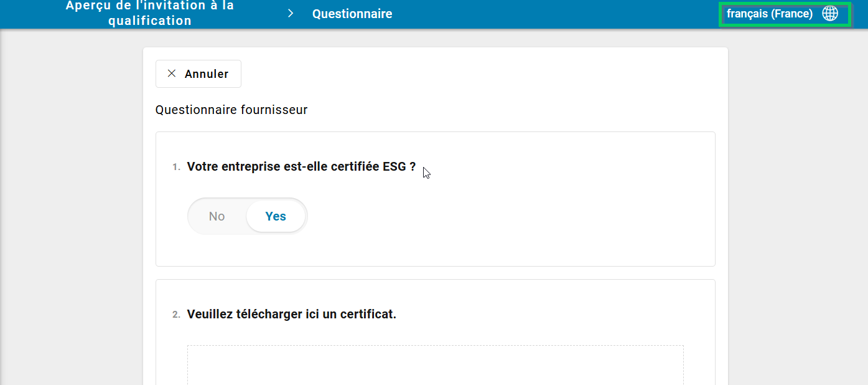The image size is (868, 385).
Task: Click the X icon beside Annuler
Action: pyautogui.click(x=172, y=74)
